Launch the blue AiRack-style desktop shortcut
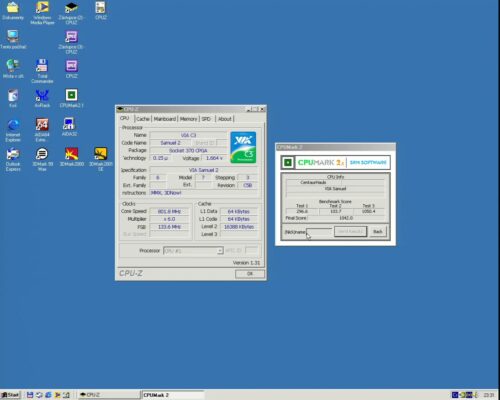This screenshot has height=400, width=500. click(42, 98)
